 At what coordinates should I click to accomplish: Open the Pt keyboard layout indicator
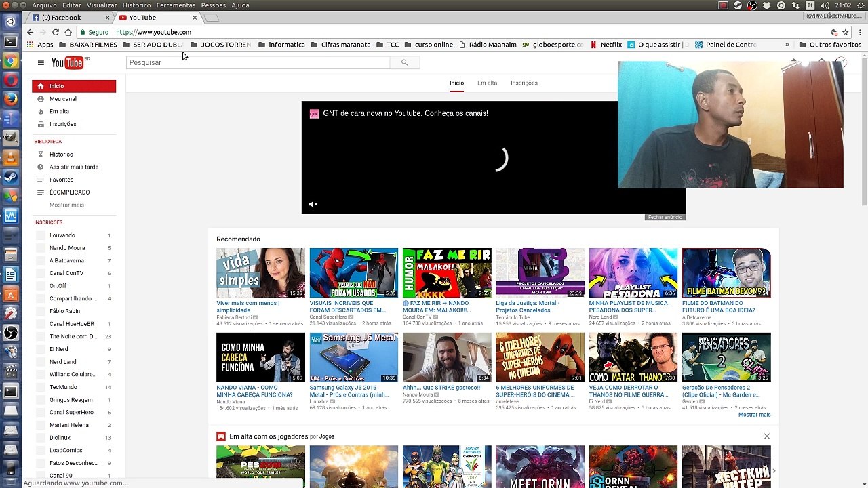coord(810,5)
